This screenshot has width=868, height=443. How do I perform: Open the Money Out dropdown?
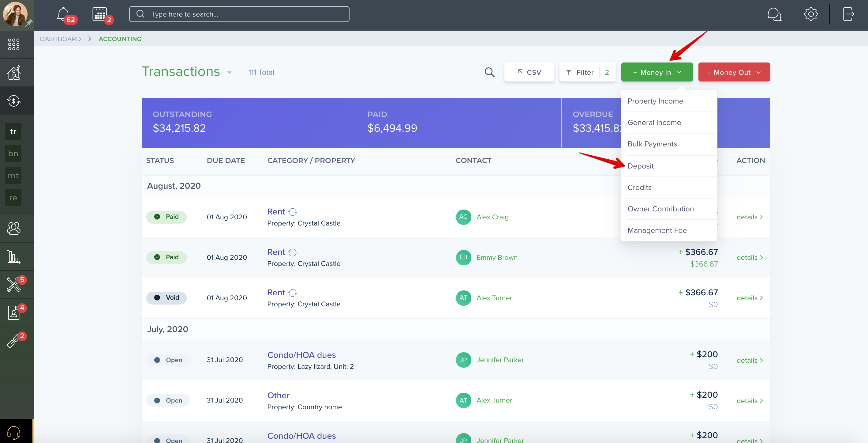(734, 72)
